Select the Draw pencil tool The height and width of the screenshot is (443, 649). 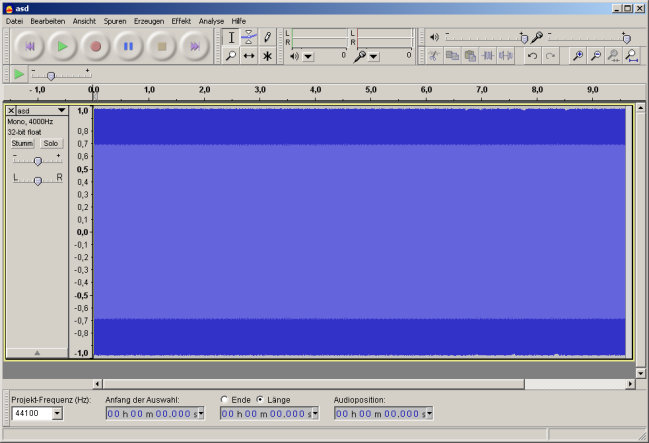coord(267,37)
